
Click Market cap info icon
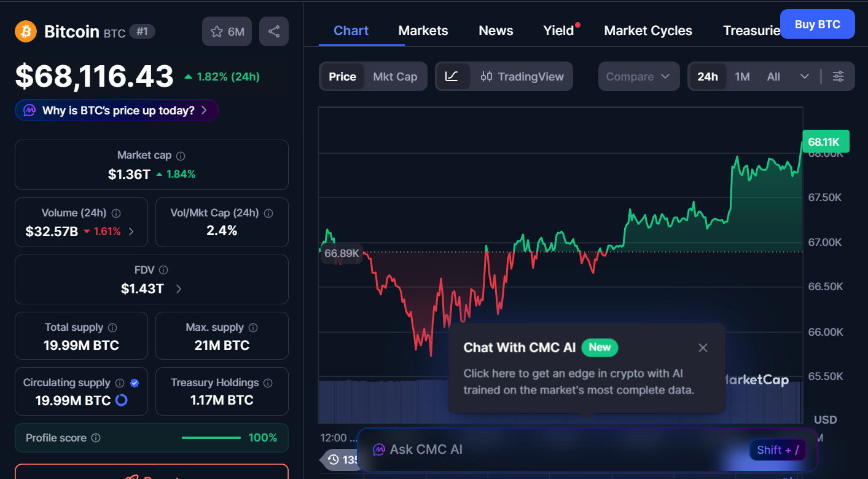[x=181, y=156]
